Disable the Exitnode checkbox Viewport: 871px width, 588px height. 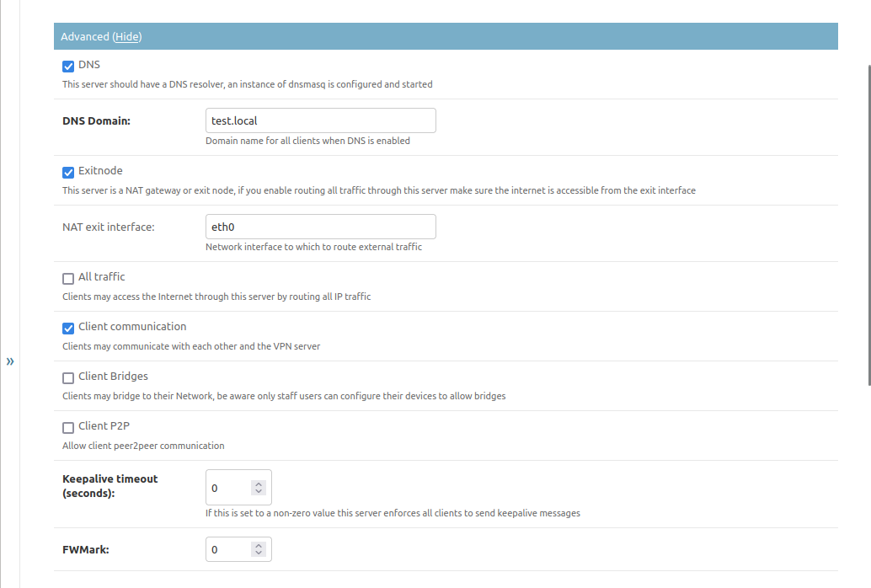point(68,173)
